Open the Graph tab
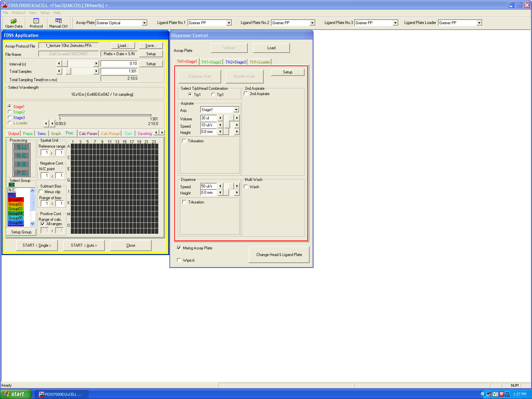Screen dimensions: 532x399 pyautogui.click(x=56, y=134)
